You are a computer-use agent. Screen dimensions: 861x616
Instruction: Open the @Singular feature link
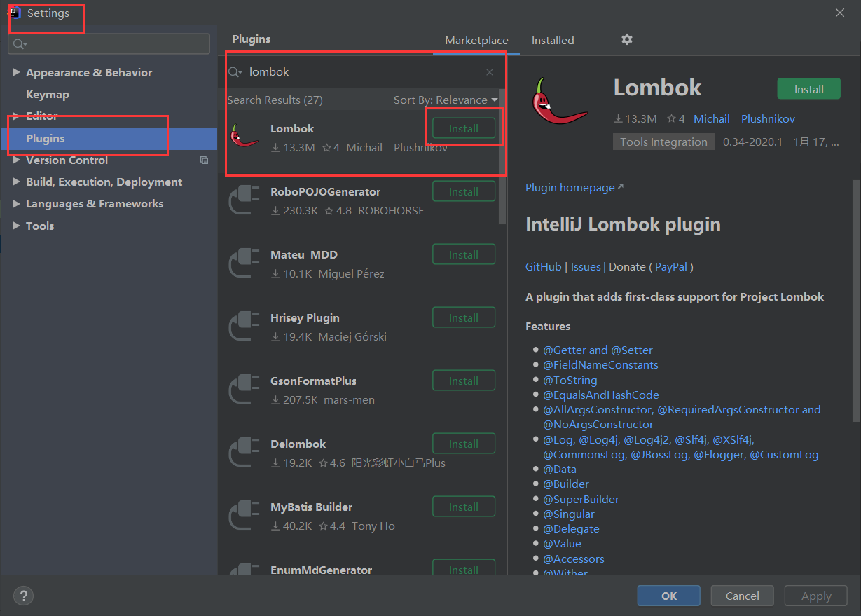[569, 514]
